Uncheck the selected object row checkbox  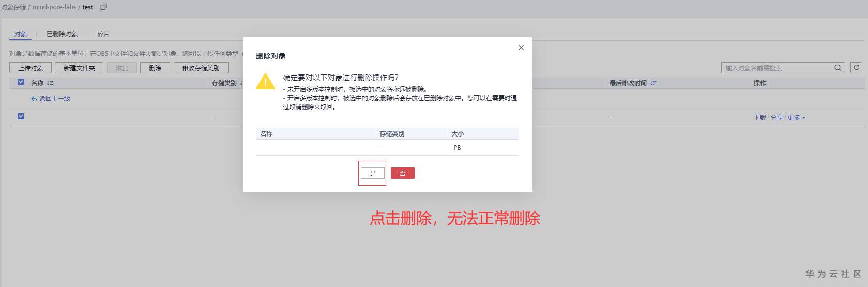pos(21,116)
